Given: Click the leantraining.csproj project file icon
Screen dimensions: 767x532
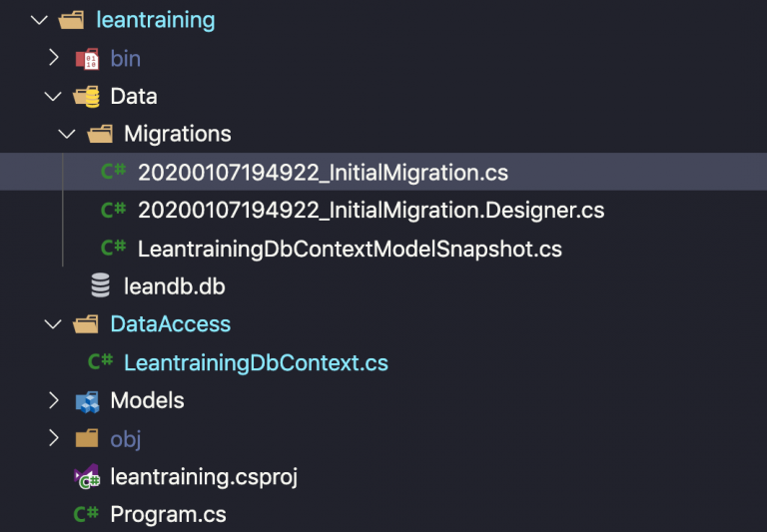Looking at the screenshot, I should pyautogui.click(x=87, y=477).
